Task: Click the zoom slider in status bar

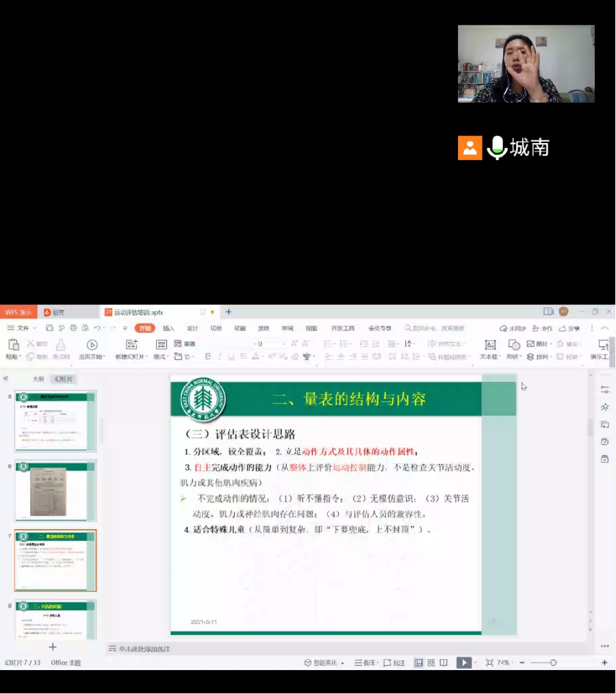Action: (x=553, y=663)
